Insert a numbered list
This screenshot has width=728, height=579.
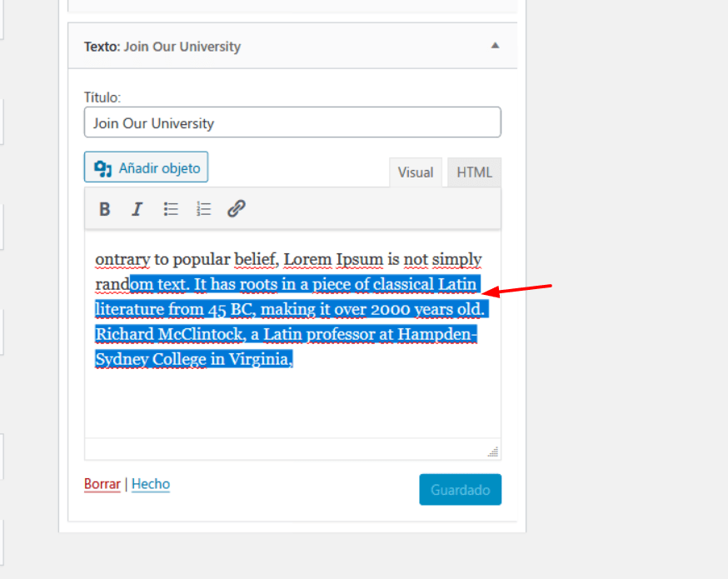(203, 209)
